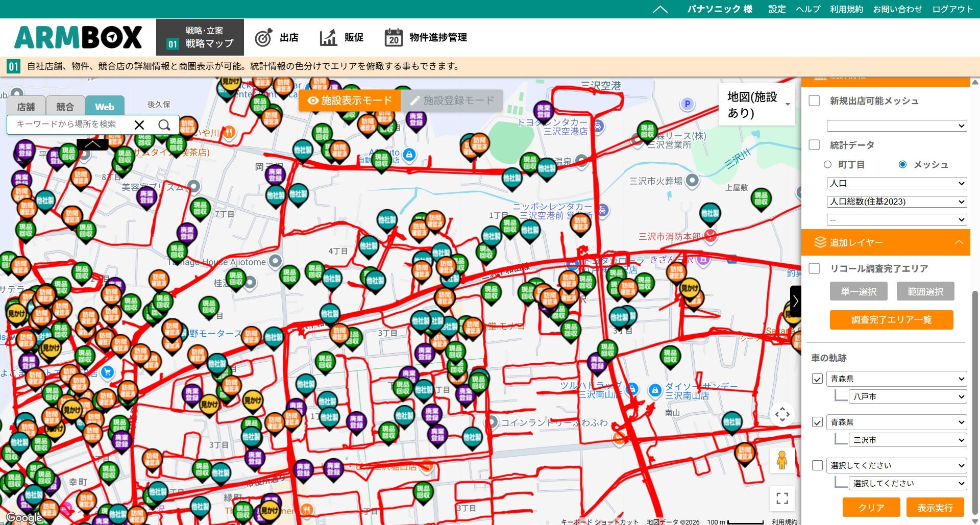Collapse the search panel black chevron tab
Image resolution: width=980 pixels, height=525 pixels.
pyautogui.click(x=92, y=144)
